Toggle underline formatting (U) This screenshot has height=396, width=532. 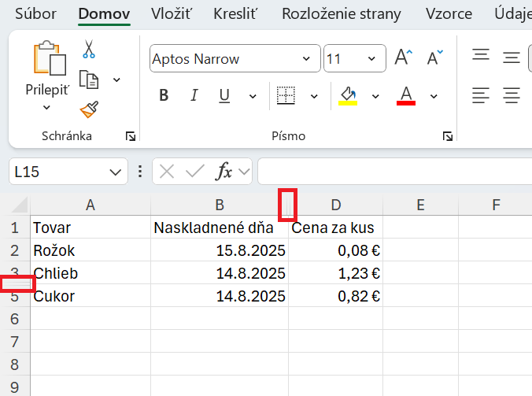[224, 96]
